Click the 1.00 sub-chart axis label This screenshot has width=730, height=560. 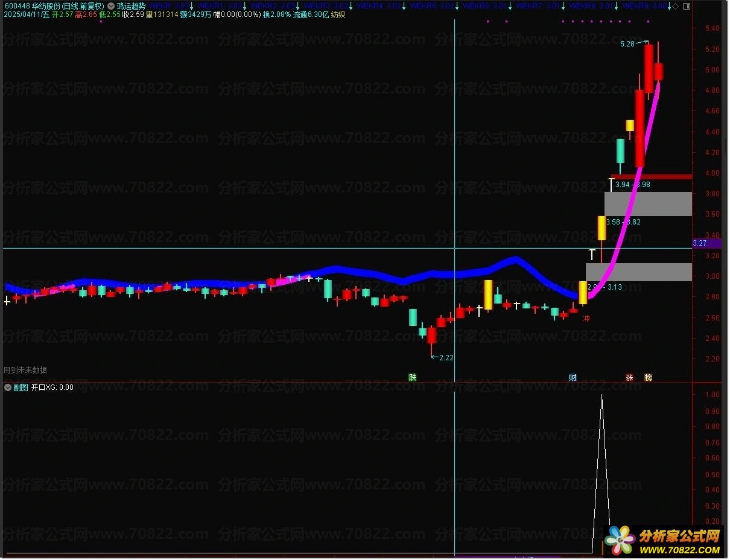click(x=712, y=395)
